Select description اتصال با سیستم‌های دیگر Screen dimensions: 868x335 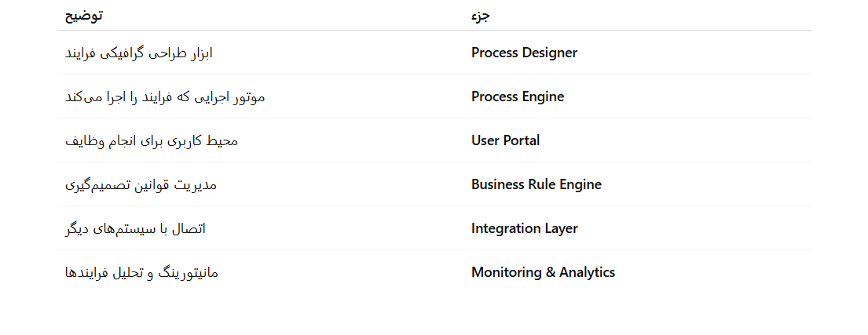pos(135,228)
